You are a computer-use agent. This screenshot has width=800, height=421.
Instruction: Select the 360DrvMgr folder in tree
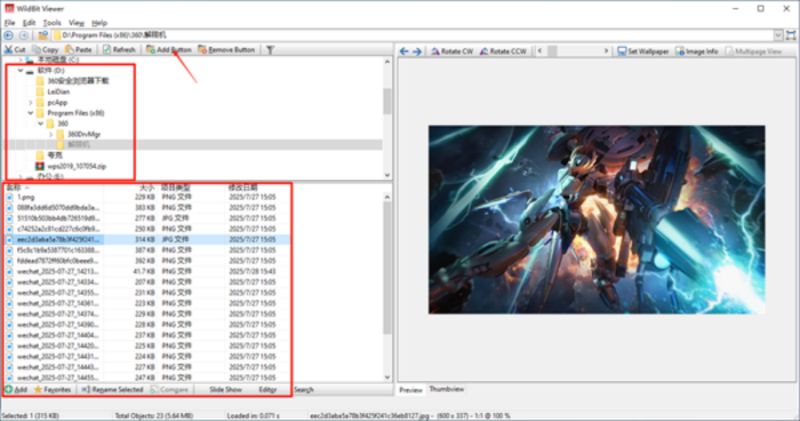coord(84,134)
